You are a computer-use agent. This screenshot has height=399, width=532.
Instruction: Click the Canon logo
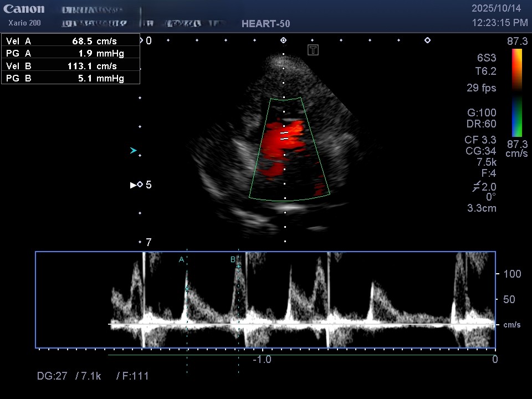click(x=24, y=9)
